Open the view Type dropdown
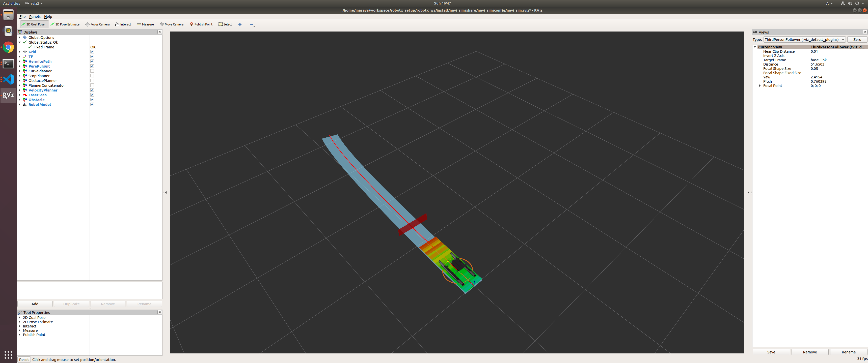 [804, 39]
